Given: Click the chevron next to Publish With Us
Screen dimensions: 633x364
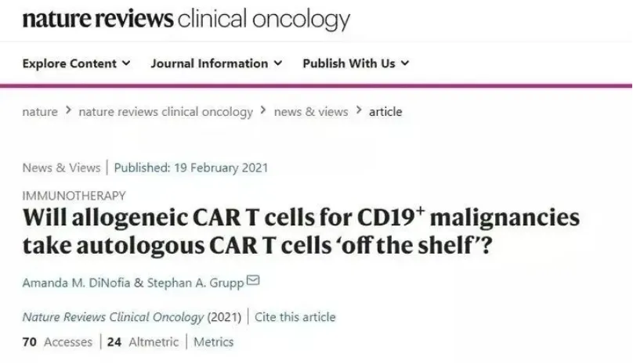Looking at the screenshot, I should pos(405,63).
